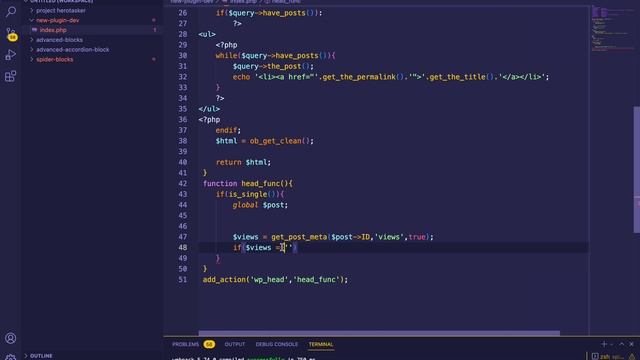640x360 pixels.
Task: Switch to the Problems tab
Action: (185, 344)
